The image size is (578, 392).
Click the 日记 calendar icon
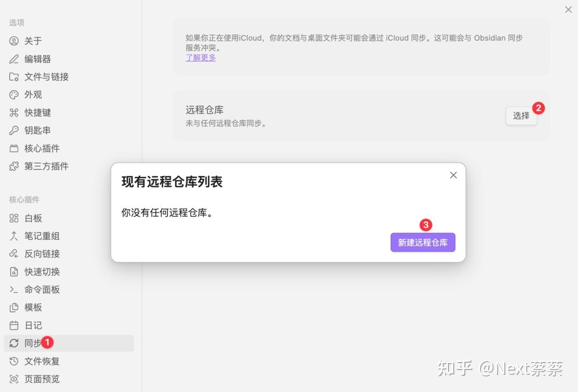pyautogui.click(x=14, y=325)
